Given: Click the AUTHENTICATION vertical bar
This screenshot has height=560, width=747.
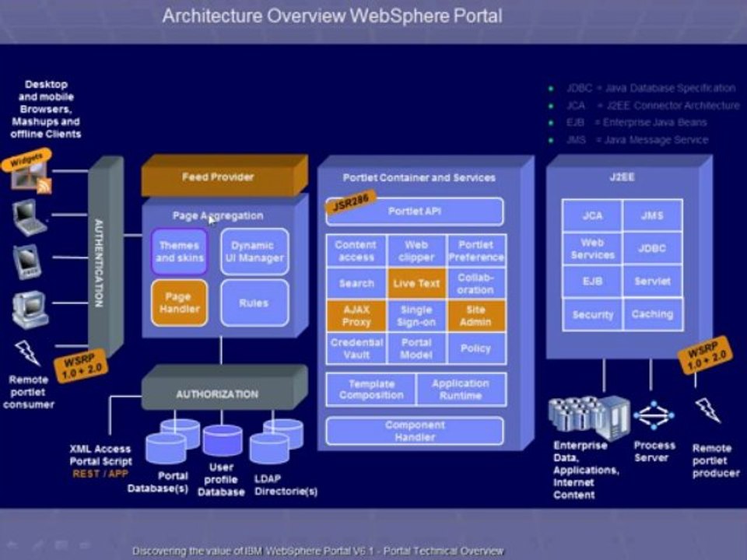Looking at the screenshot, I should point(104,257).
